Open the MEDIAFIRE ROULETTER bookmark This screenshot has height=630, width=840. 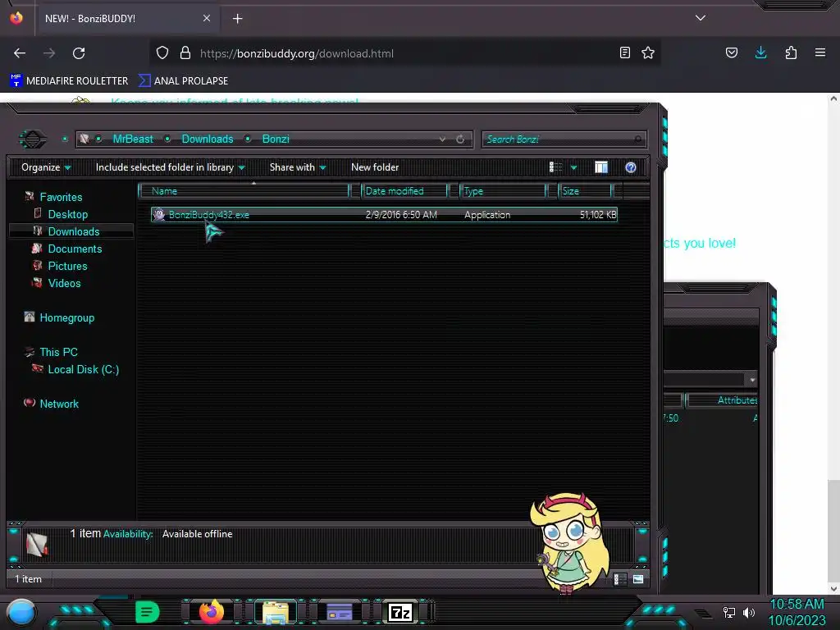[69, 81]
